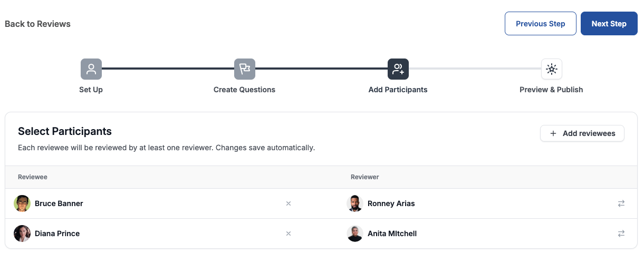Open the Create Questions flag icon
The width and height of the screenshot is (644, 272).
(245, 69)
